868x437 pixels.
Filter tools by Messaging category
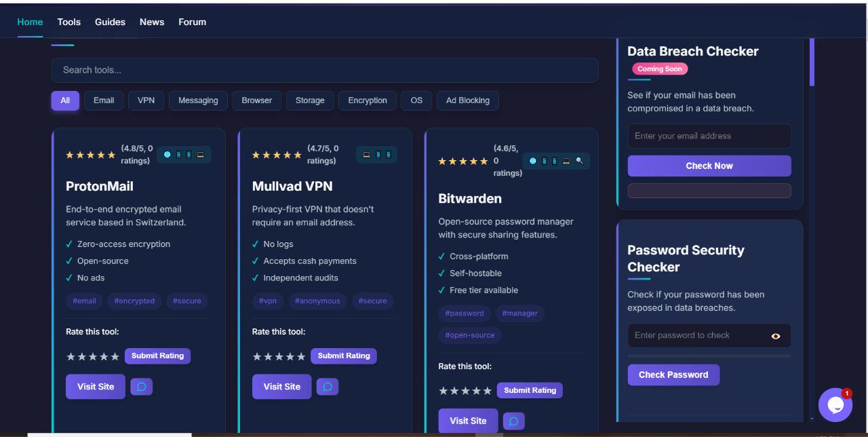(198, 100)
